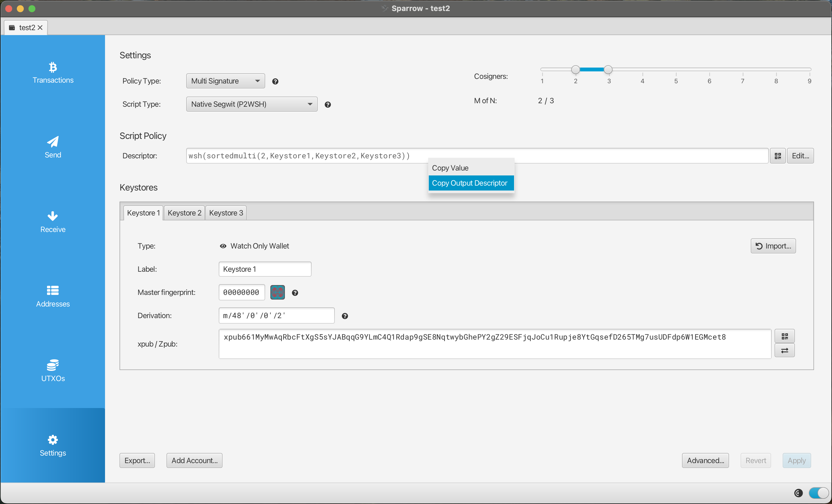The image size is (832, 504).
Task: Click the Add Account button
Action: point(194,460)
